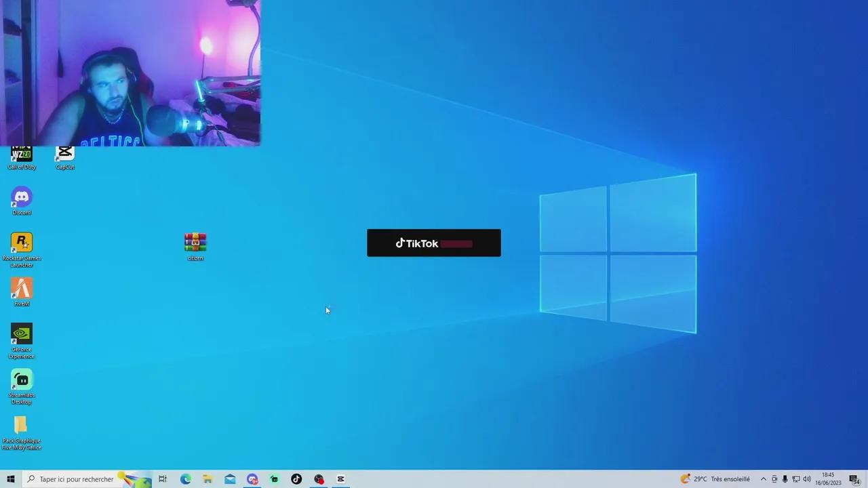Select the citizen WinRAR archive
Image resolution: width=868 pixels, height=488 pixels.
tap(195, 247)
